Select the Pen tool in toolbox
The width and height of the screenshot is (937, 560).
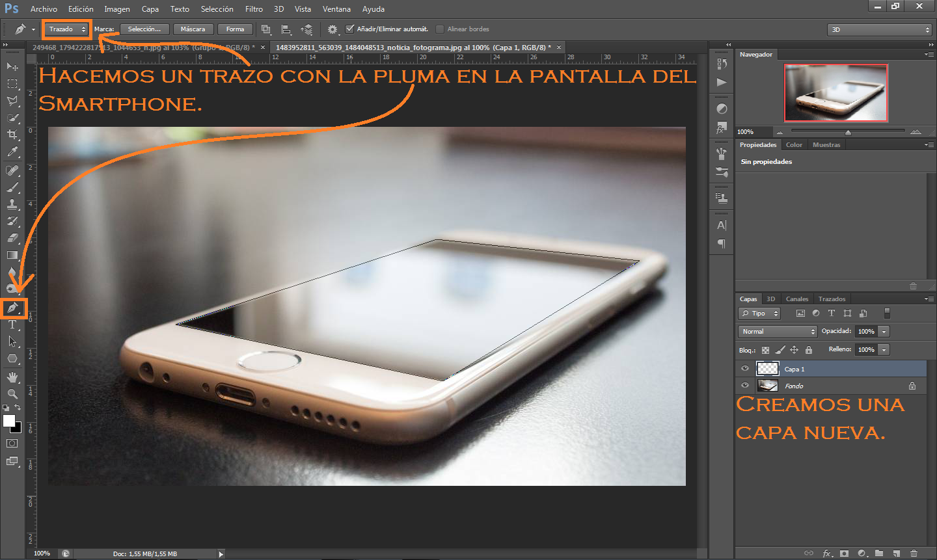(x=12, y=308)
